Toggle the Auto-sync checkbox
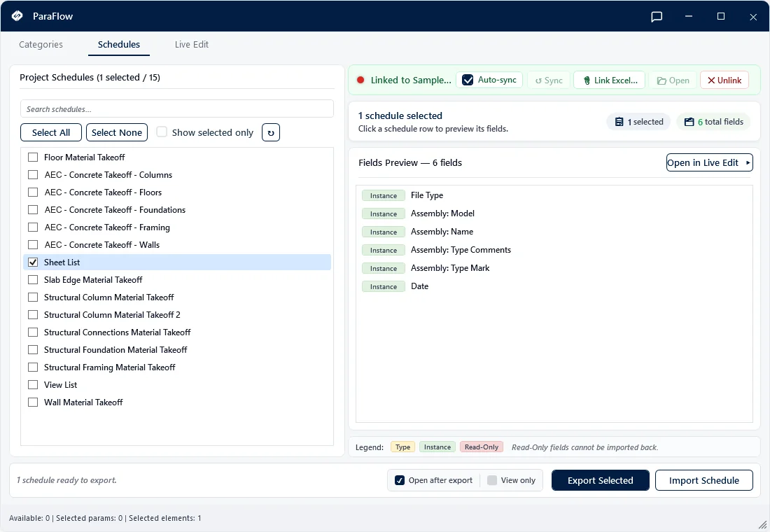The height and width of the screenshot is (532, 770). tap(468, 80)
